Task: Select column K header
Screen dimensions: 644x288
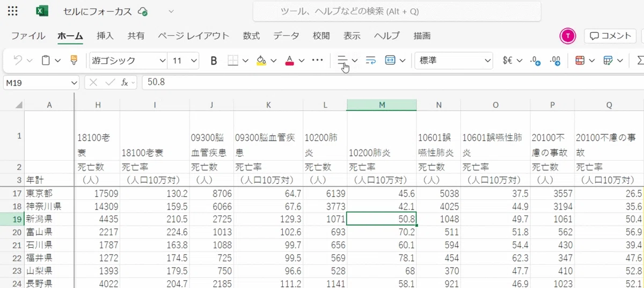Action: click(268, 105)
